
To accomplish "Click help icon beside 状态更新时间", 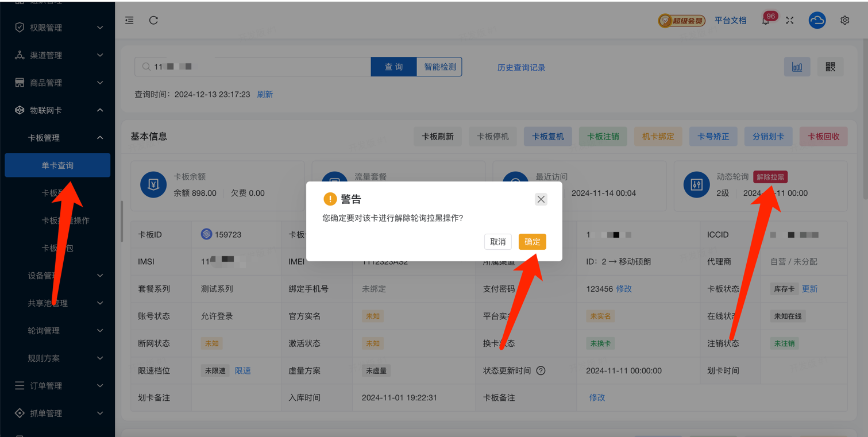I will tap(541, 371).
